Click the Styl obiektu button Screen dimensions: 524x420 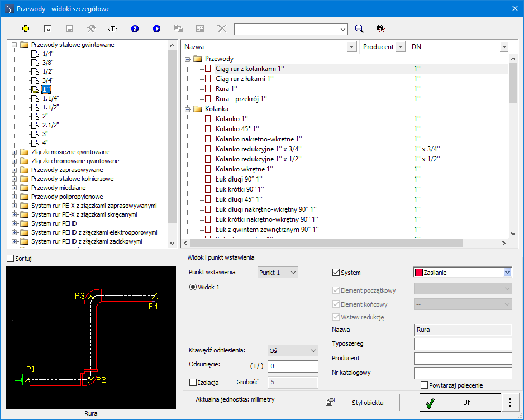[361, 402]
